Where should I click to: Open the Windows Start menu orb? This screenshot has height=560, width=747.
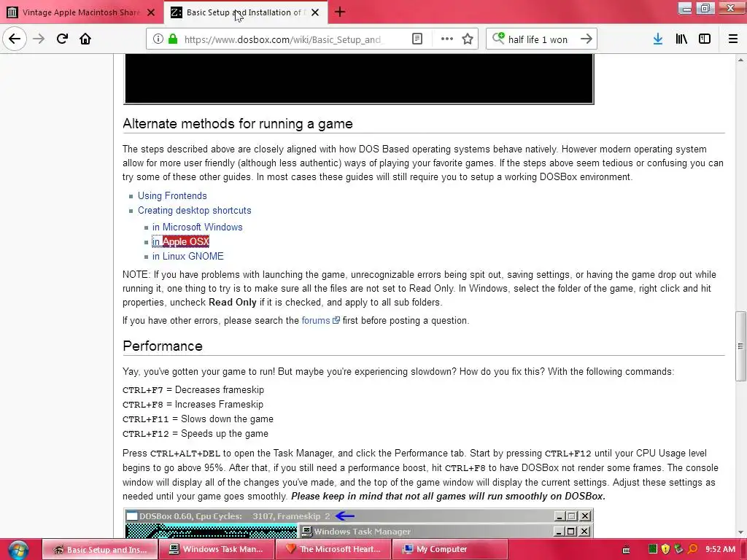click(x=18, y=550)
